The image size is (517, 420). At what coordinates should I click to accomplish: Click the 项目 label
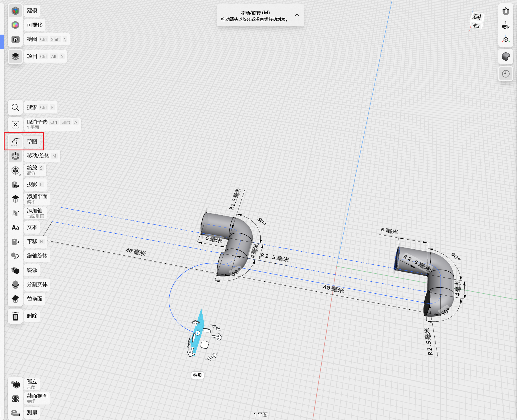point(45,56)
